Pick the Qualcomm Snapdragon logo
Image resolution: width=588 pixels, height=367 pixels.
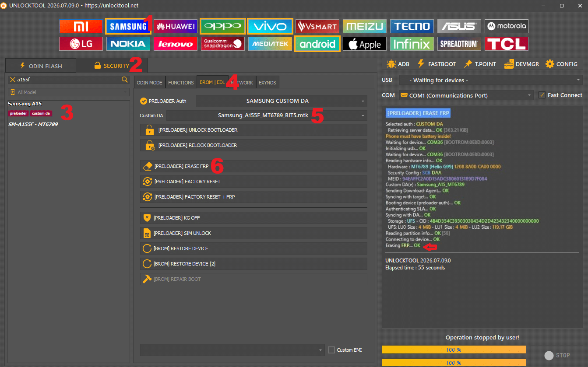223,44
